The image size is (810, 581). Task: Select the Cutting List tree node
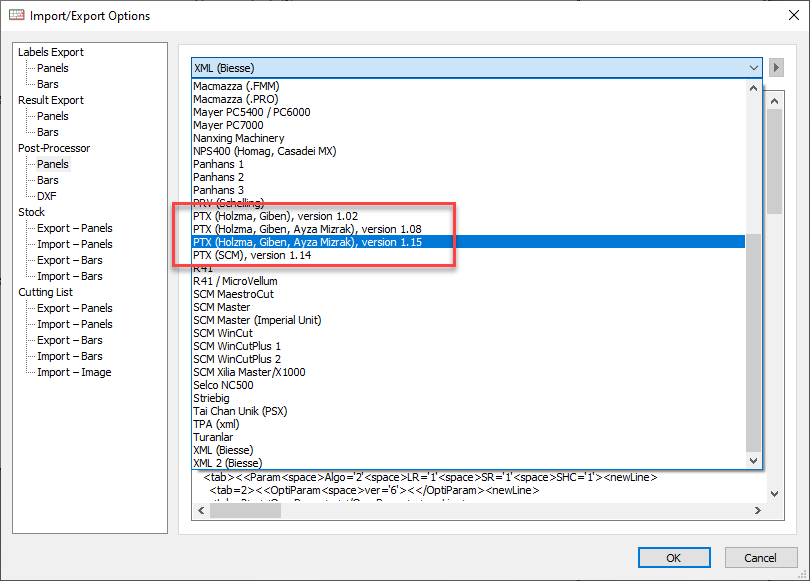tap(45, 292)
